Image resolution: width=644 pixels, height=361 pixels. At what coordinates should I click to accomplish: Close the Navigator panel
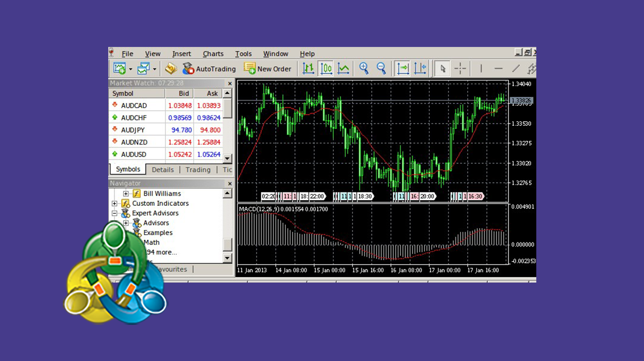[x=230, y=184]
